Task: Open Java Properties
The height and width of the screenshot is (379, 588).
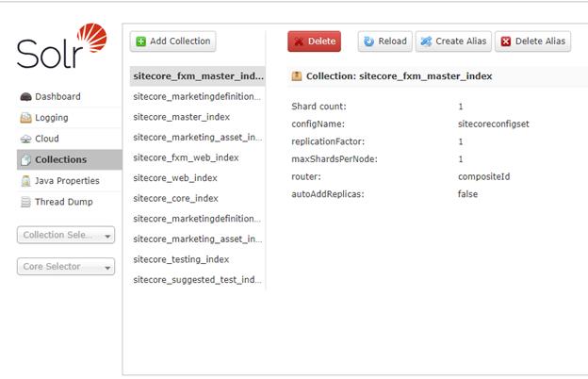Action: pyautogui.click(x=70, y=181)
